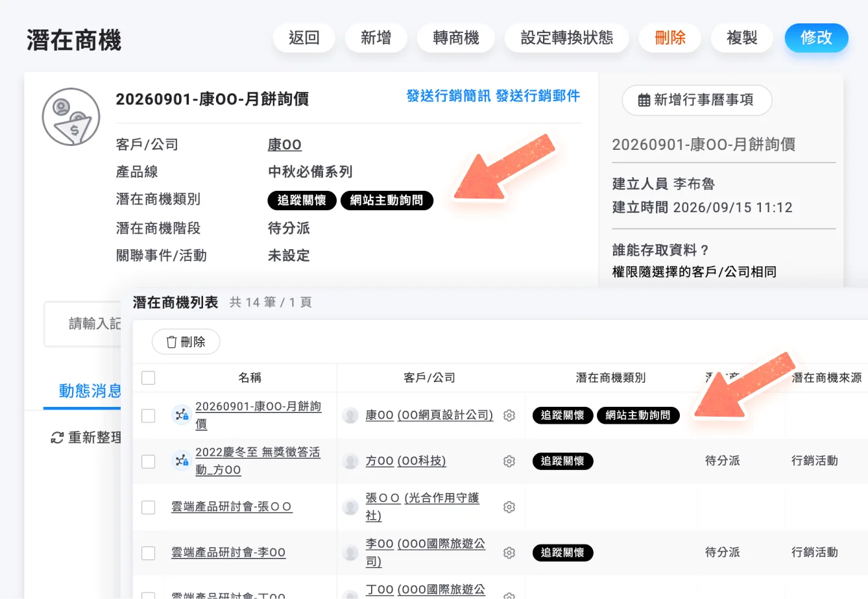Open the 20260901-康OO-月餅詢價 link in the list

tap(258, 415)
